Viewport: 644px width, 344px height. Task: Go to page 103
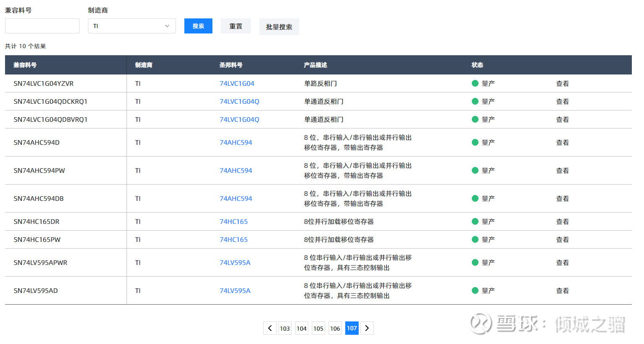point(285,328)
